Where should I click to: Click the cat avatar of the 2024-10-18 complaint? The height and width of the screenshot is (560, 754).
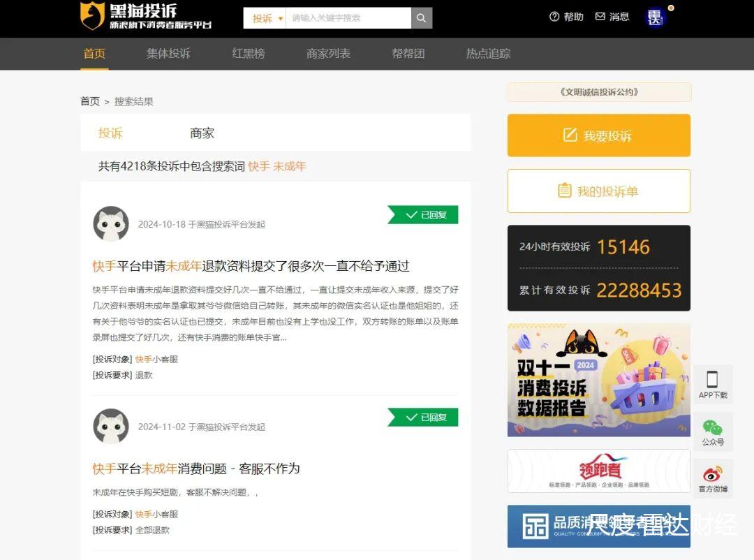(111, 223)
